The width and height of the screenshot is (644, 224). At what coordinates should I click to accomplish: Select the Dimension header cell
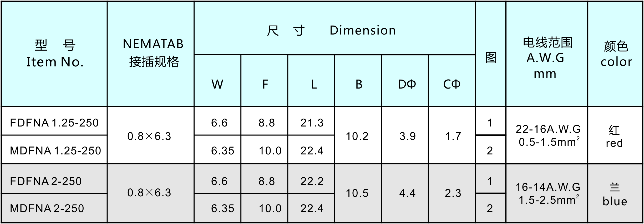tap(334, 30)
